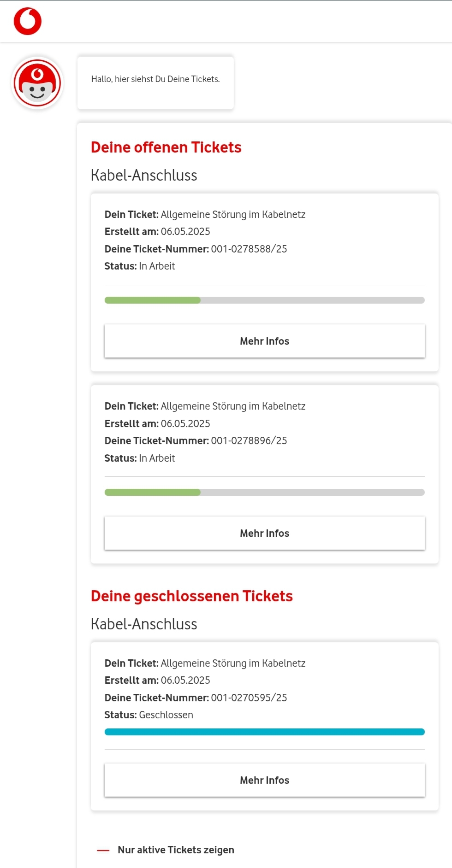Open Mehr Infos for closed ticket 001-0270595/25
Viewport: 452px width, 868px height.
point(264,780)
